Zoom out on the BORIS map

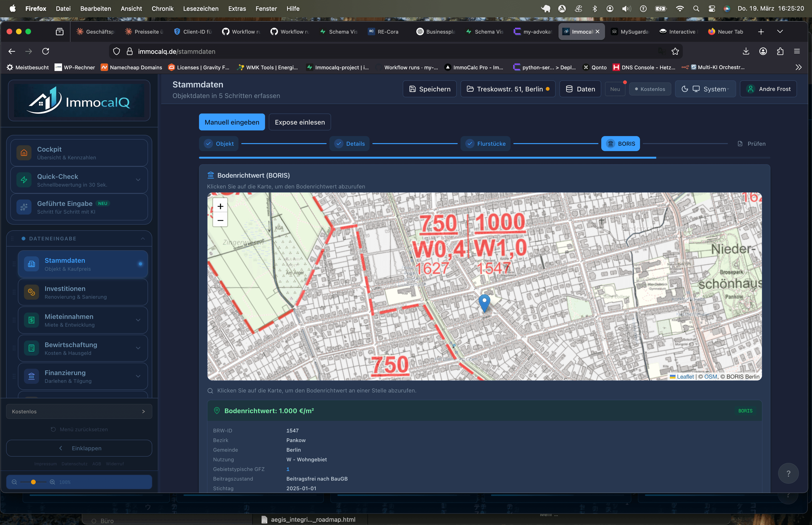pyautogui.click(x=220, y=220)
